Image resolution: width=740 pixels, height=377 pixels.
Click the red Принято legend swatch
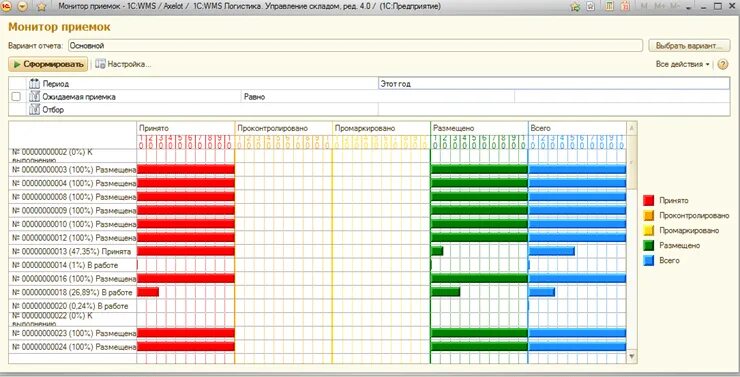[x=649, y=201]
